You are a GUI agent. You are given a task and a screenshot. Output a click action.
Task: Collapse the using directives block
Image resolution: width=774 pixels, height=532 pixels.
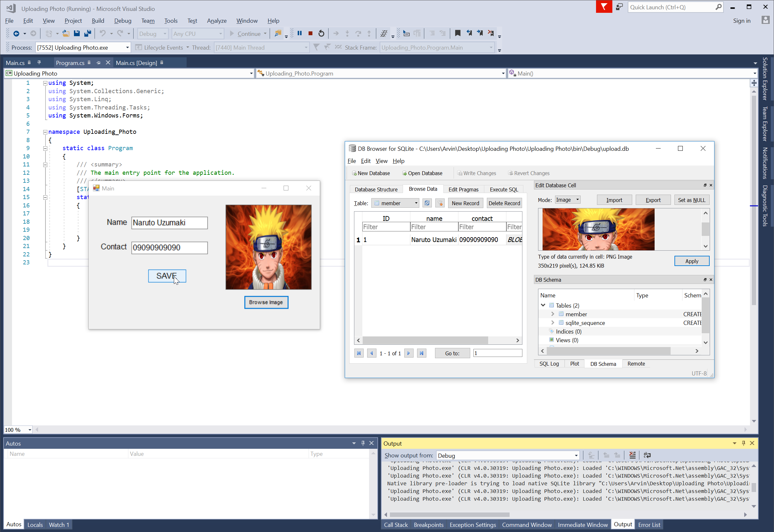[45, 83]
